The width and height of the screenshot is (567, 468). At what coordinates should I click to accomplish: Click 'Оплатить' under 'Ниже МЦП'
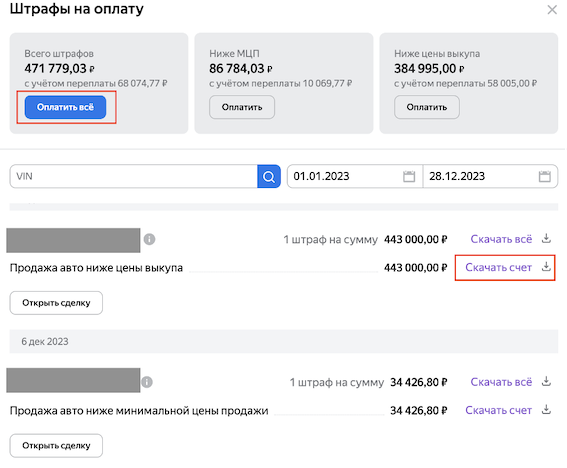tap(242, 107)
